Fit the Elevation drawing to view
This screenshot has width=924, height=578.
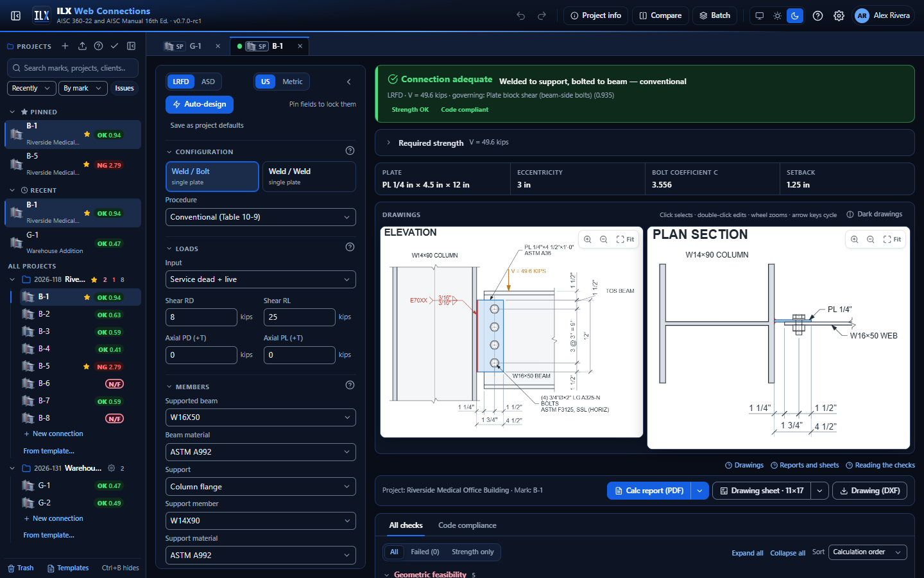point(625,240)
